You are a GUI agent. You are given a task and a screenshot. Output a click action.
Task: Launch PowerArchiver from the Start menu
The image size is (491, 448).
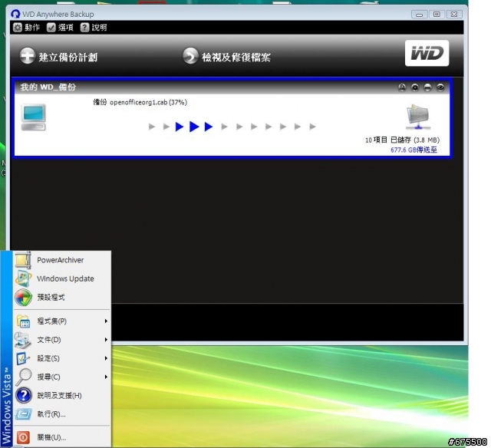(62, 260)
